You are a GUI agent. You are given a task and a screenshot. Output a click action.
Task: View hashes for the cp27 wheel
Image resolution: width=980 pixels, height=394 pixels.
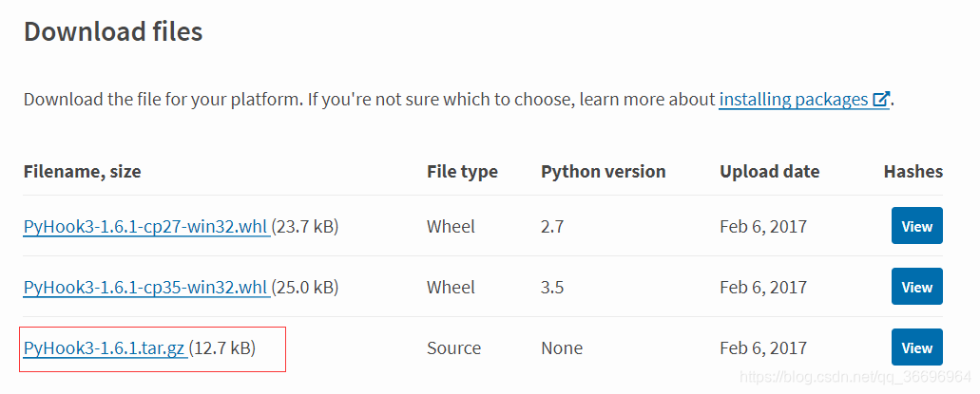coord(917,226)
